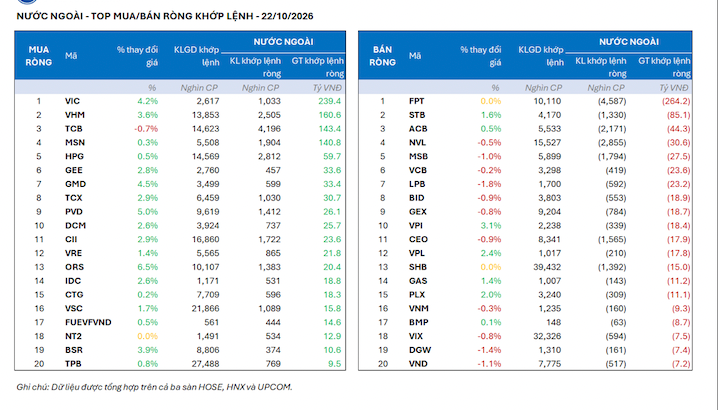Click SHB ticker
The width and height of the screenshot is (718, 410).
pos(418,267)
